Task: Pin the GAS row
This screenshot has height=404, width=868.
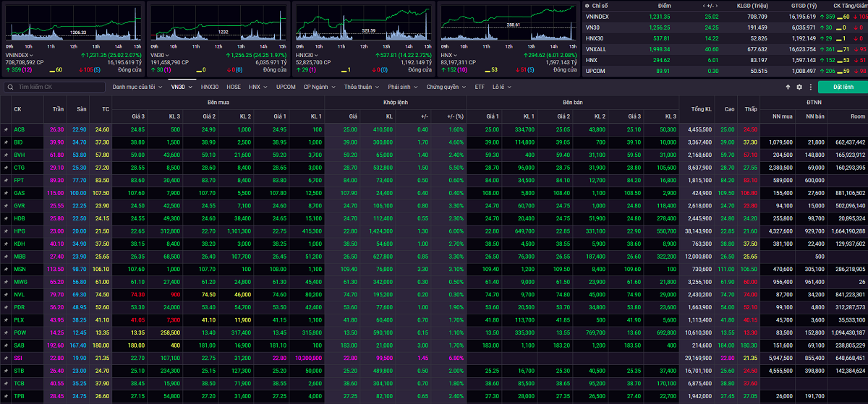Action: 6,193
